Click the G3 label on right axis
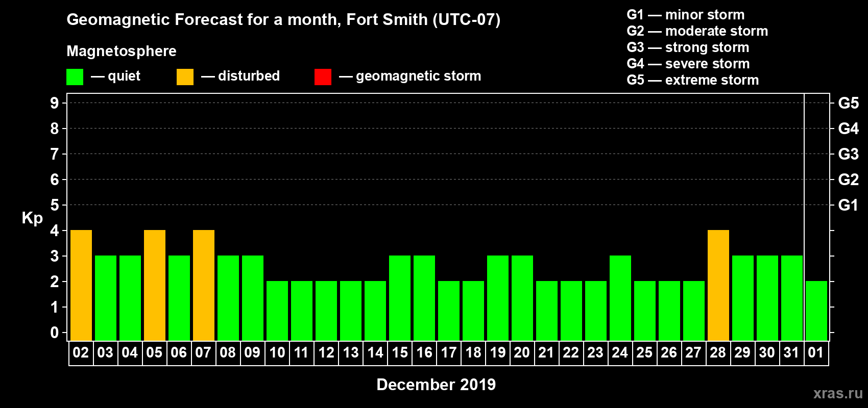The height and width of the screenshot is (408, 868). [x=848, y=154]
